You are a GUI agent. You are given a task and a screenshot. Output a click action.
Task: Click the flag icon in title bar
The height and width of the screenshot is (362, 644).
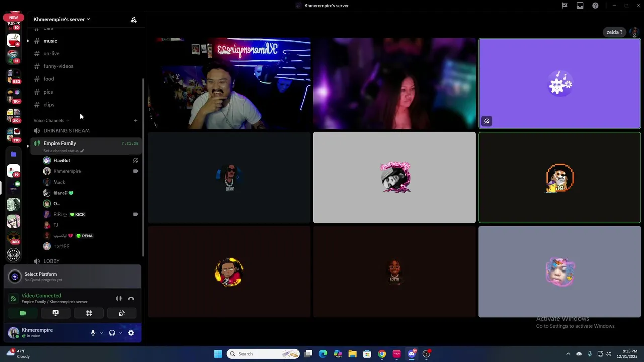(x=565, y=6)
